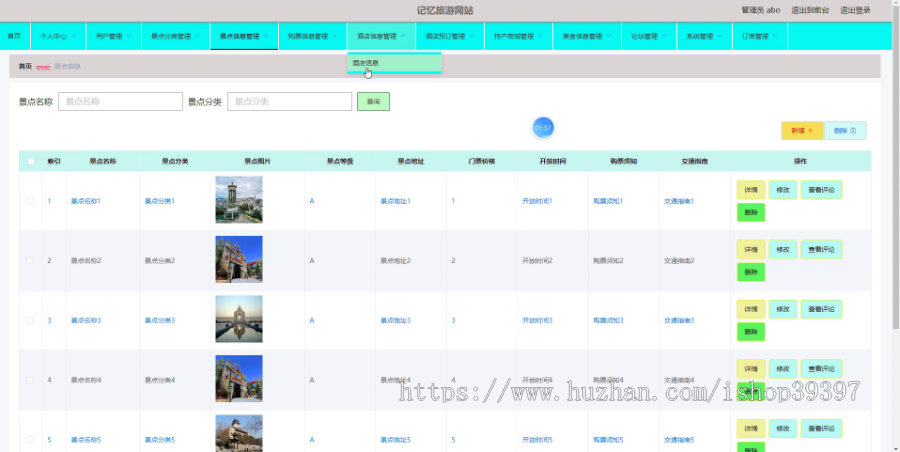Open 详情 for row 景点名称5

click(751, 428)
